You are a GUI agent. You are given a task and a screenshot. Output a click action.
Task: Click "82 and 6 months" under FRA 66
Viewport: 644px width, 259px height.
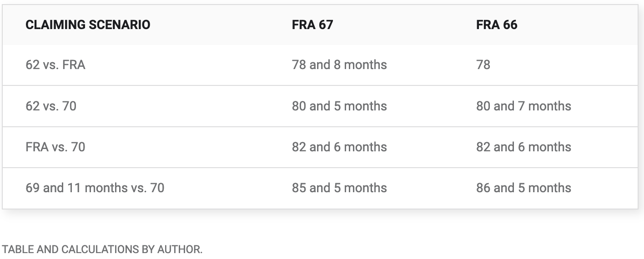click(523, 147)
